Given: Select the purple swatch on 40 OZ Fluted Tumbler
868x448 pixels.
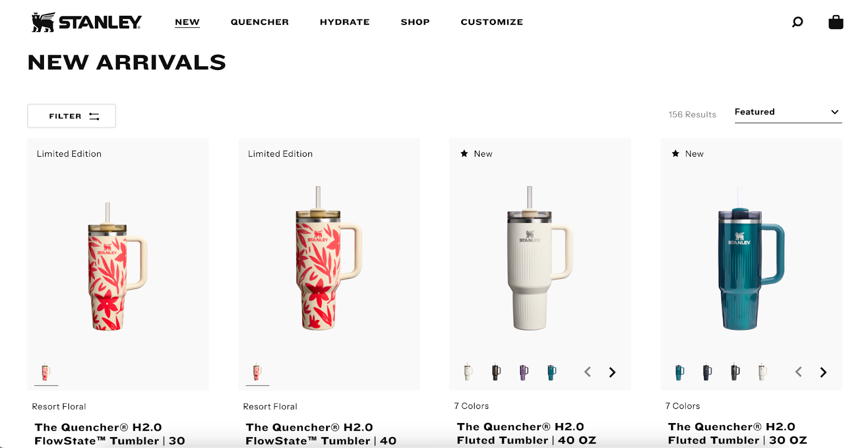Looking at the screenshot, I should (524, 372).
